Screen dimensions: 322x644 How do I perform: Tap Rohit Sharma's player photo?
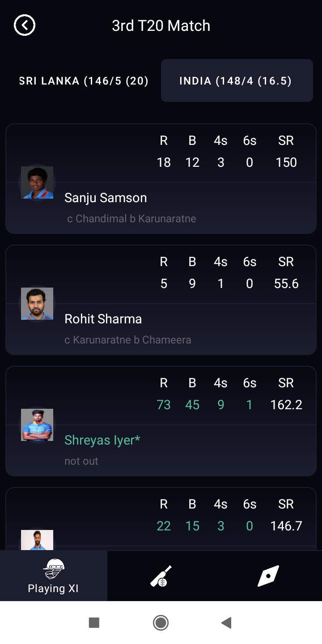(37, 304)
